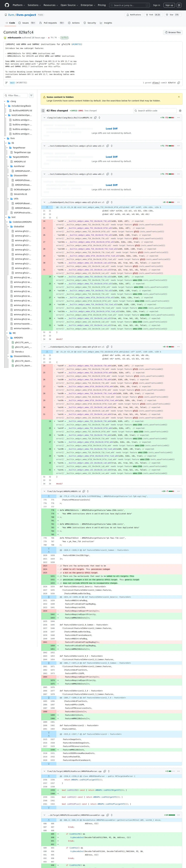Collapse the AMDGPU.td diff section
Screen dimensions: 186x868
(45, 491)
